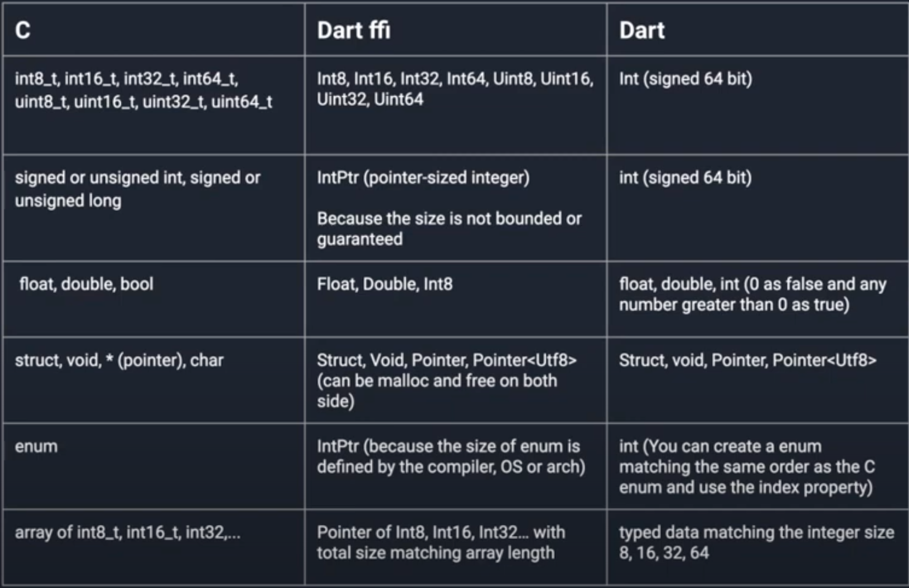Select the "Dart ffi" column header
This screenshot has width=909, height=588.
click(354, 30)
